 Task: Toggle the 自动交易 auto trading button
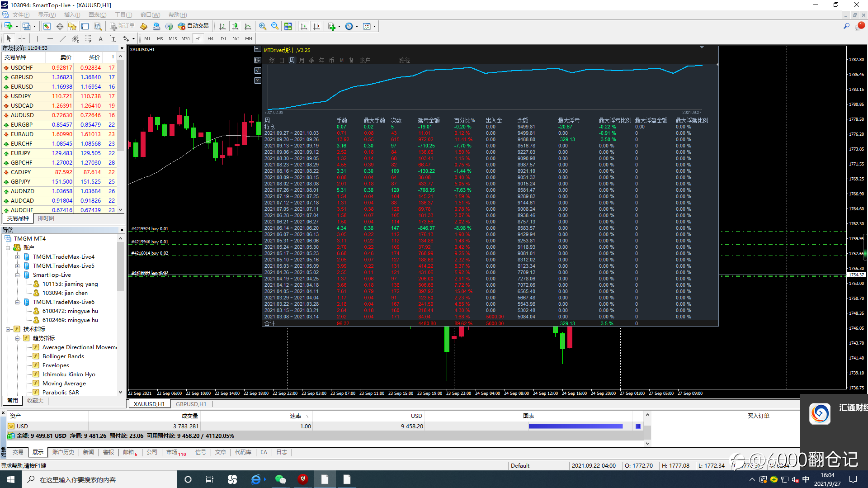193,26
